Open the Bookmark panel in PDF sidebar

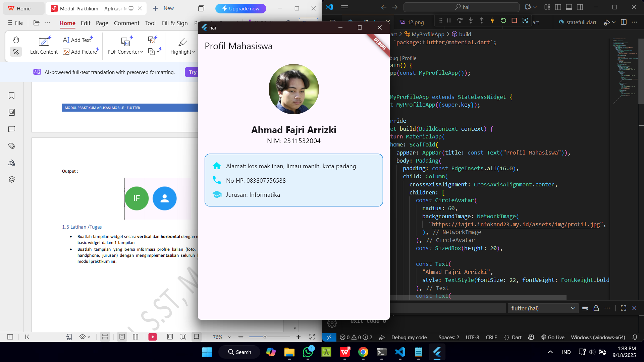[x=12, y=96]
